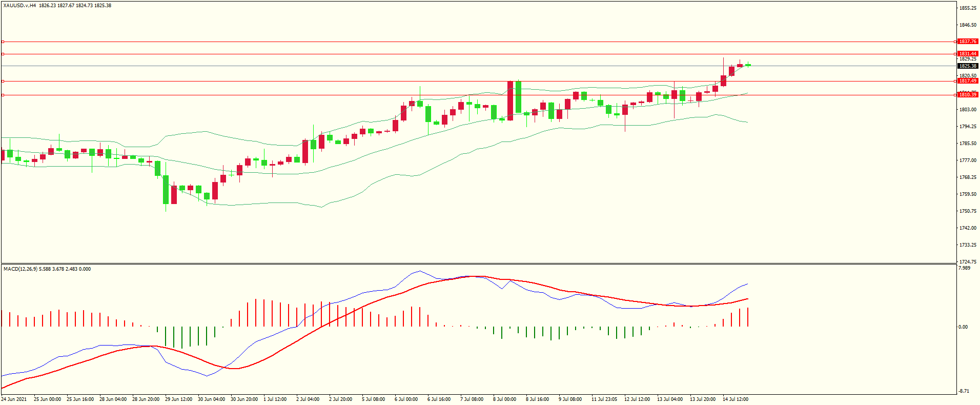Click the 25 Jun 16:00 time label
The width and height of the screenshot is (980, 405).
coord(80,399)
